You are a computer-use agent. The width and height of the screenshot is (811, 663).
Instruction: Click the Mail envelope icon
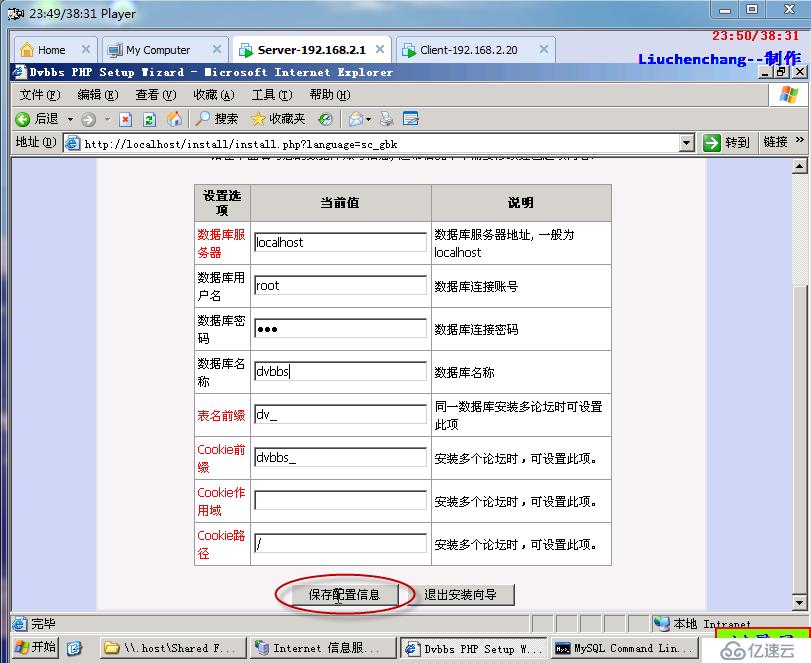tap(356, 119)
